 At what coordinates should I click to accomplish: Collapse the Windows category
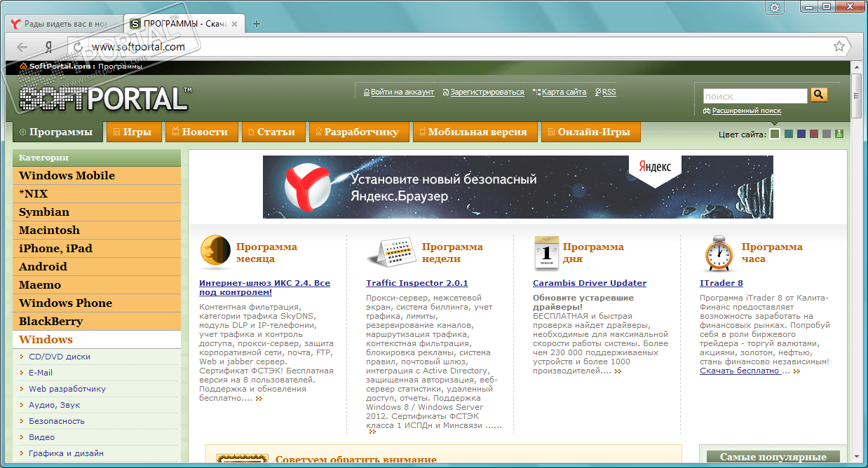click(97, 339)
